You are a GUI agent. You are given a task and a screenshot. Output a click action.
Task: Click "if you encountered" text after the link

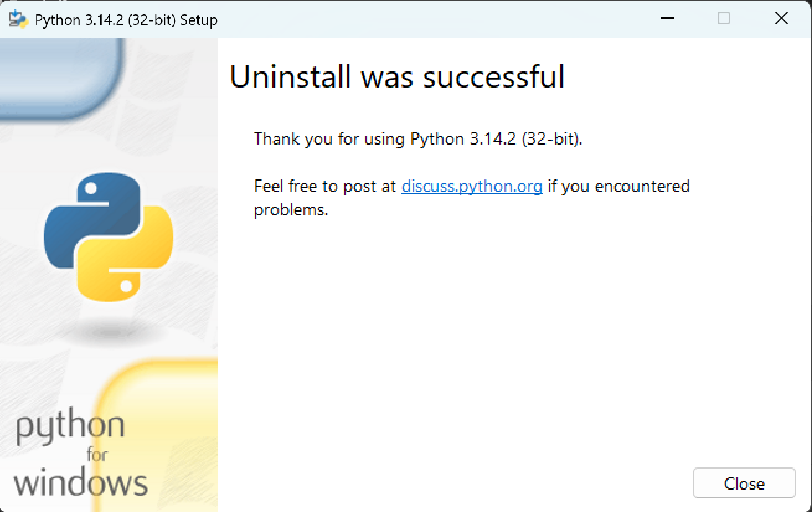618,186
